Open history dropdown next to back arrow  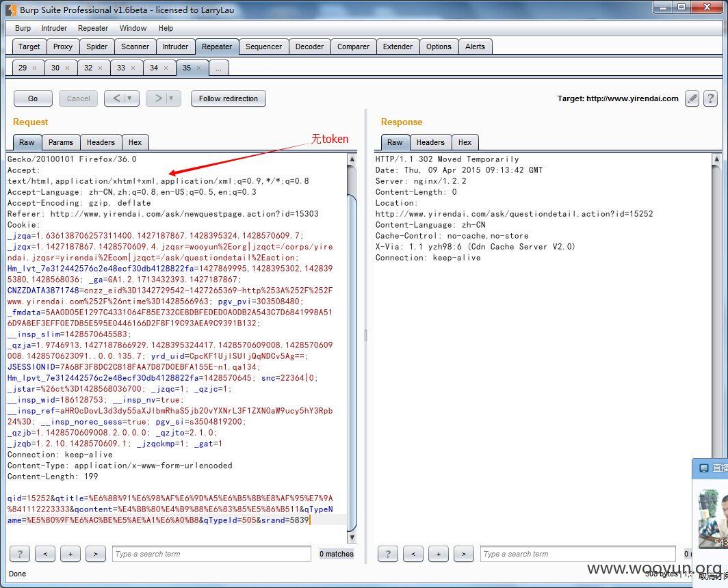pyautogui.click(x=130, y=98)
